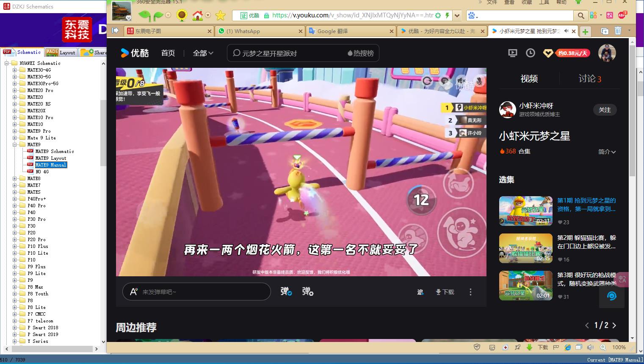Open danmaku settings icon below video
The height and width of the screenshot is (364, 644).
tap(308, 292)
